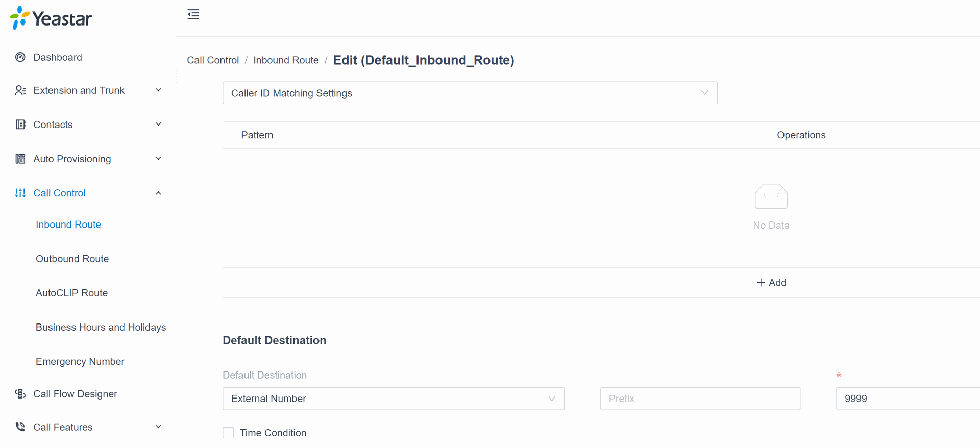Image resolution: width=980 pixels, height=448 pixels.
Task: Click the Contacts address book icon
Action: point(20,125)
